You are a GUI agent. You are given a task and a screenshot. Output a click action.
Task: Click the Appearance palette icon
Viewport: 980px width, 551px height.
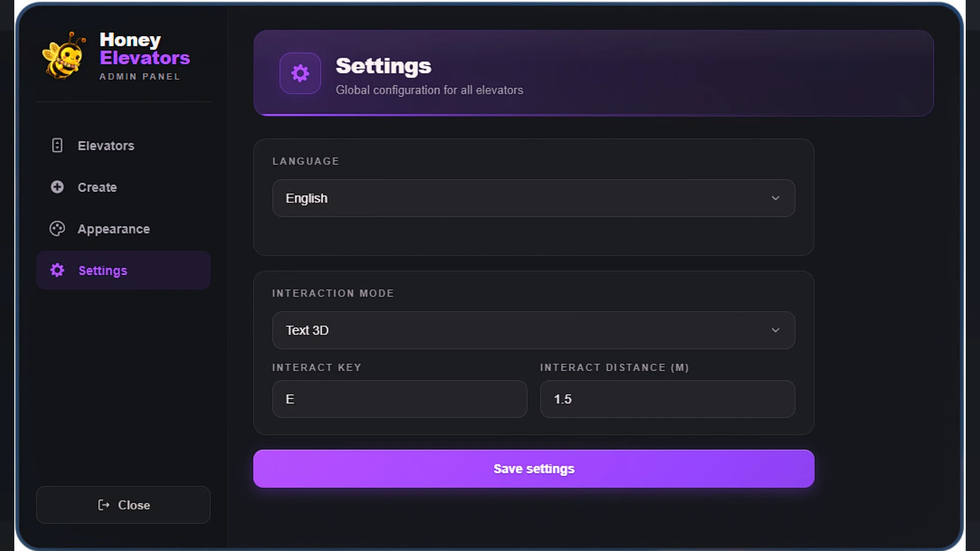(57, 229)
